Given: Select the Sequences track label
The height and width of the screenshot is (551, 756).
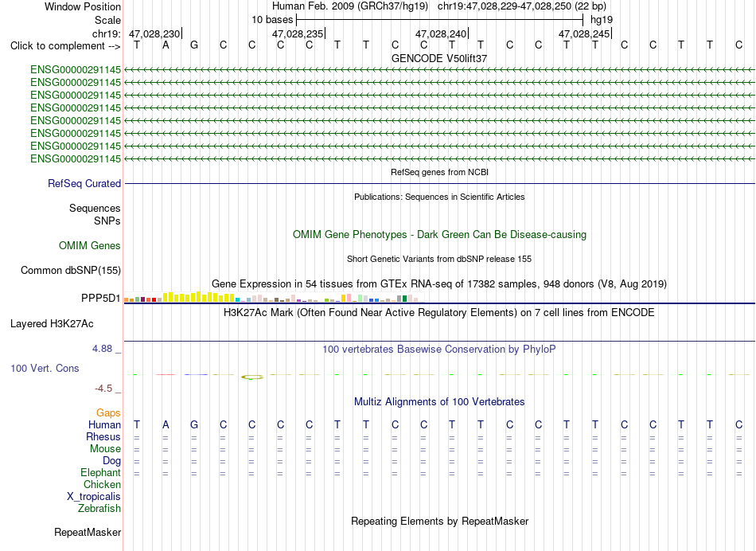Looking at the screenshot, I should point(95,209).
